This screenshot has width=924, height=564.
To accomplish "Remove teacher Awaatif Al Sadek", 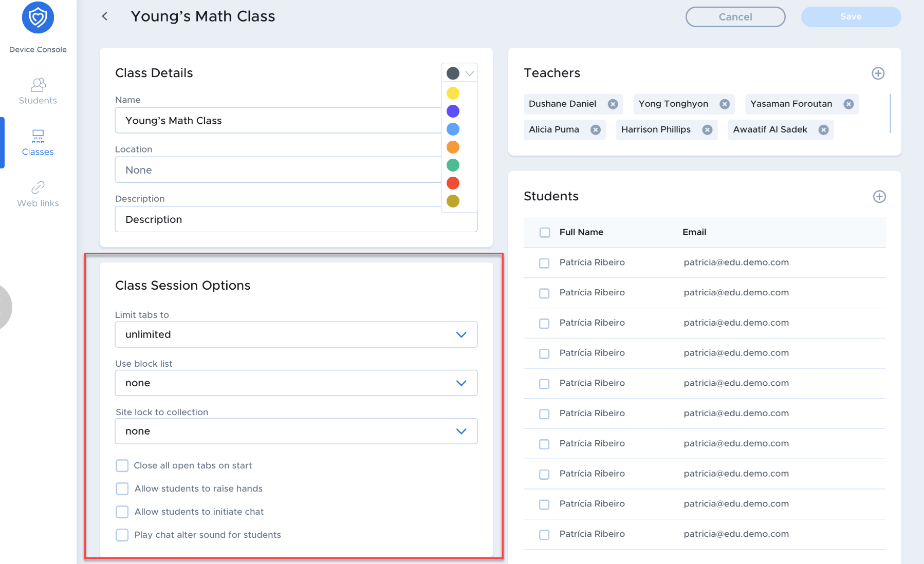I will [x=824, y=130].
